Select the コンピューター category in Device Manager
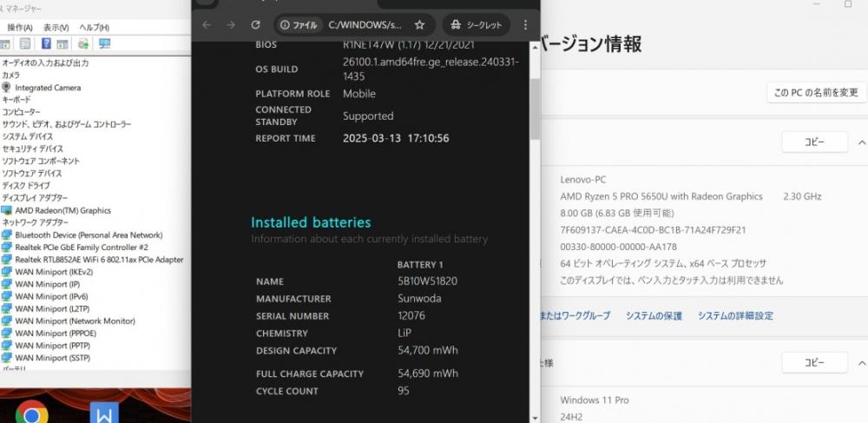Image resolution: width=868 pixels, height=423 pixels. 21,112
